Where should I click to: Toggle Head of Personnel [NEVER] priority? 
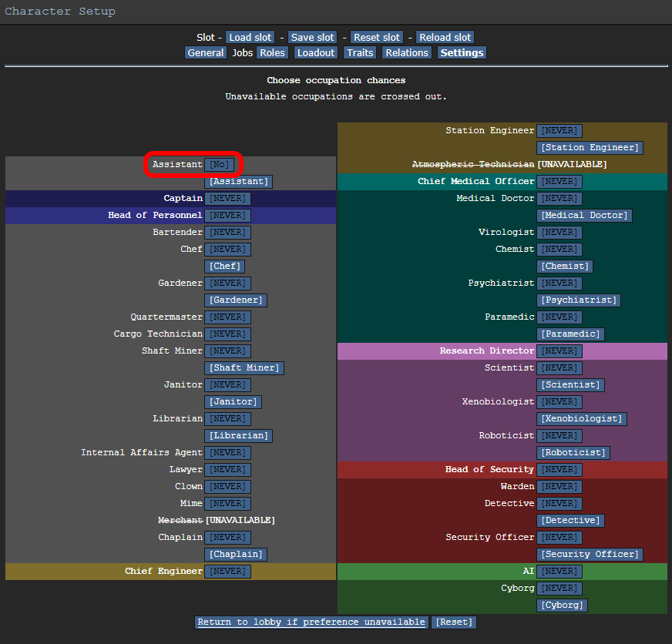(x=227, y=216)
